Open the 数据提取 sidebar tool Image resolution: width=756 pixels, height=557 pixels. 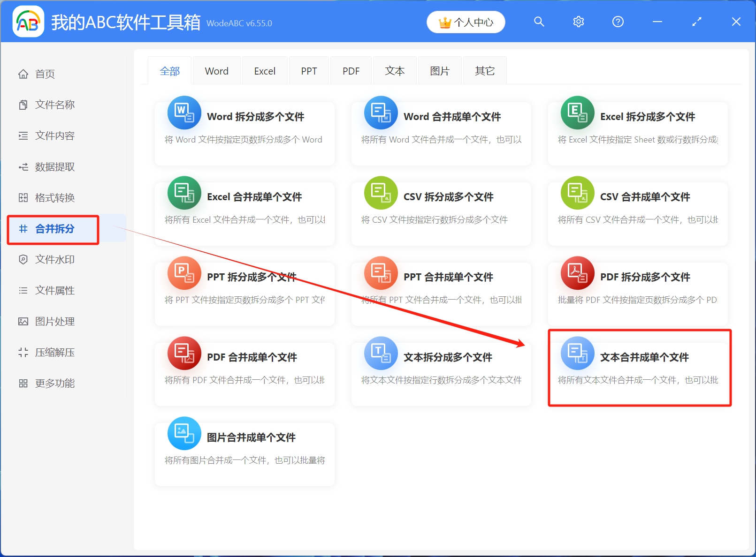pos(53,167)
